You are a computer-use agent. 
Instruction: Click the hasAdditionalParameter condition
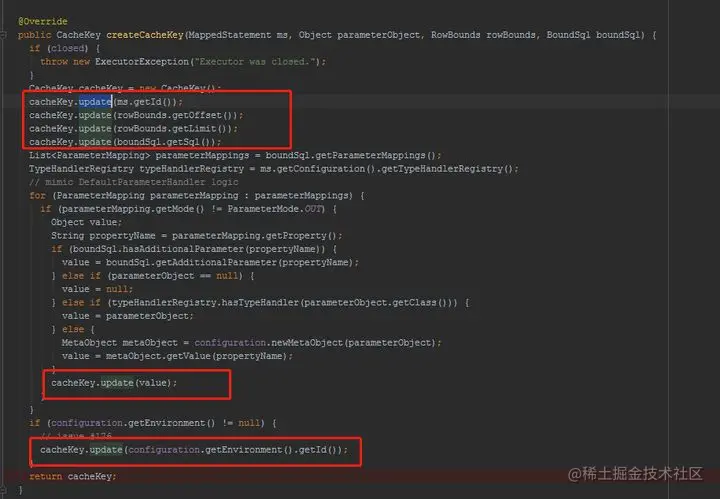(x=194, y=249)
